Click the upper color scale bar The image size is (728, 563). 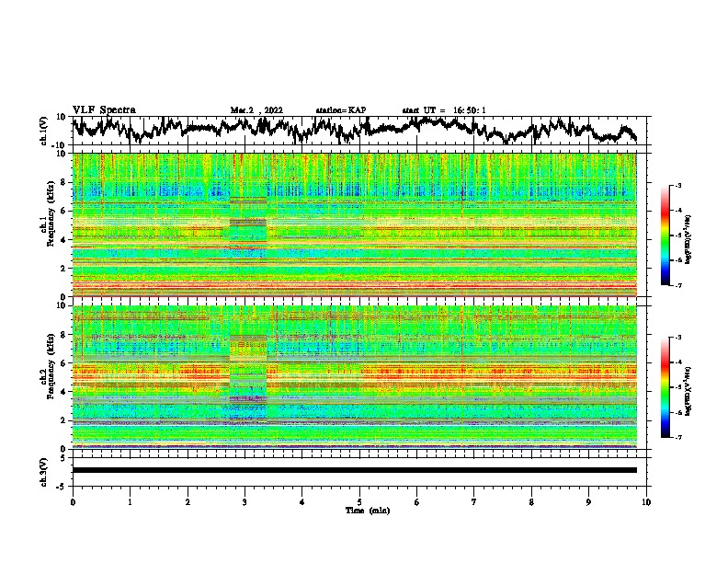point(665,236)
